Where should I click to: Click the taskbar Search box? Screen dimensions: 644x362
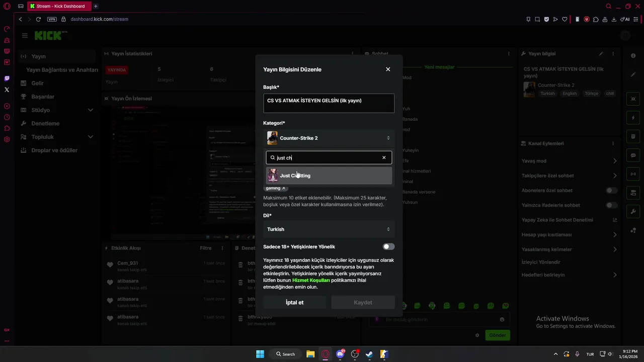(285, 354)
